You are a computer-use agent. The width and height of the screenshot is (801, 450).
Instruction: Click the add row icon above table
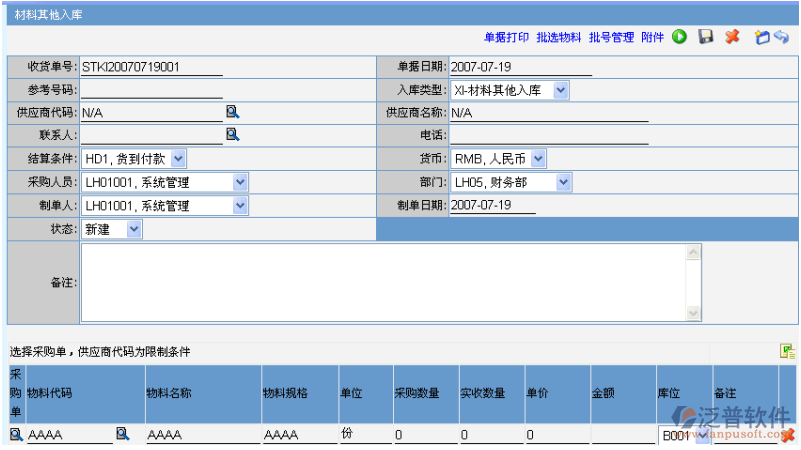(787, 351)
